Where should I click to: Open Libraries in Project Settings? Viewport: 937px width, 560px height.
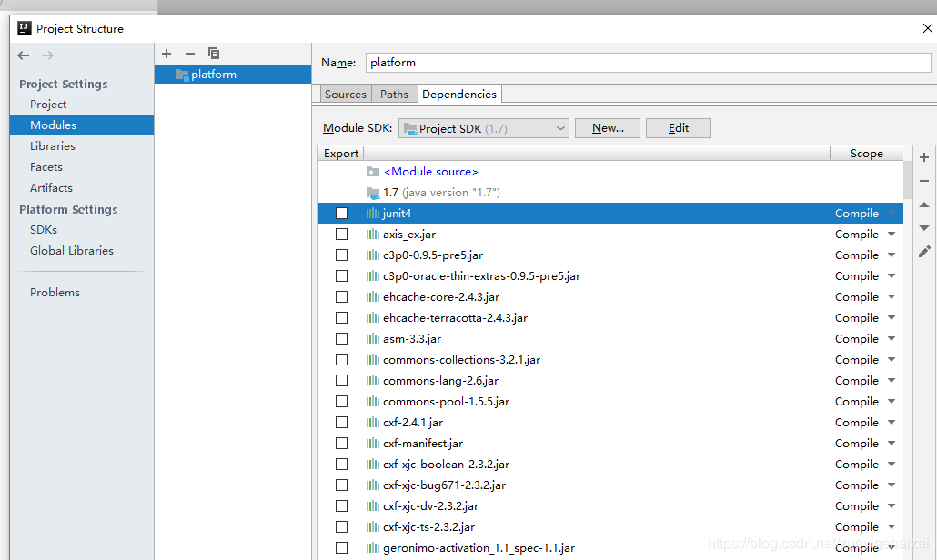(53, 146)
